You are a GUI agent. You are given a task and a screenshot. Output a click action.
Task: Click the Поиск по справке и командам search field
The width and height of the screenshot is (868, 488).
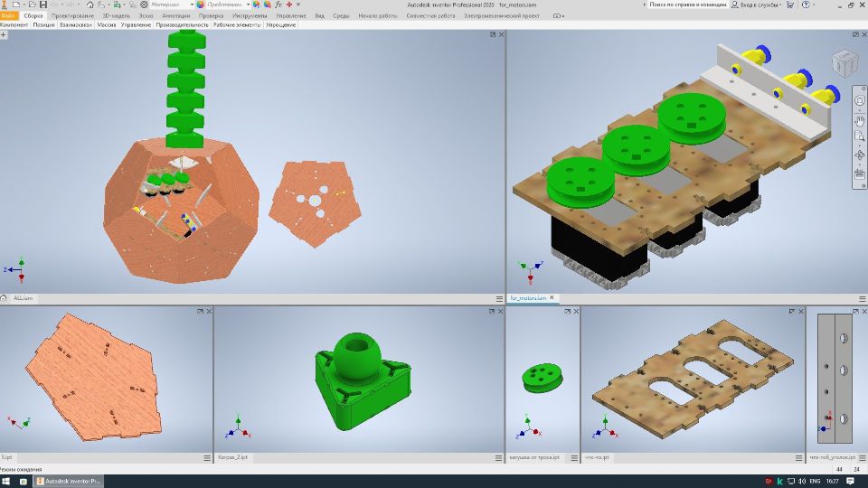(688, 5)
